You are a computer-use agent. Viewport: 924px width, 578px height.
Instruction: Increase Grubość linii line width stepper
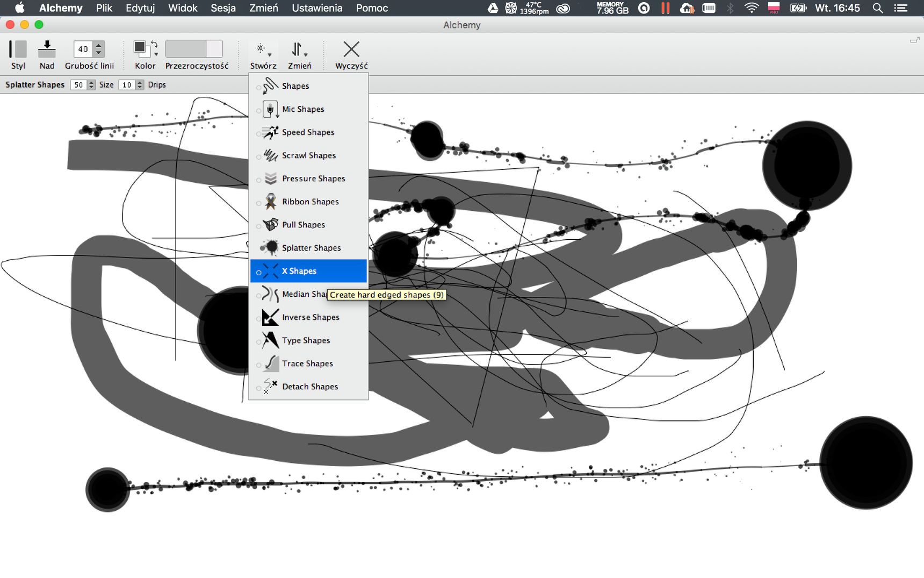coord(98,45)
